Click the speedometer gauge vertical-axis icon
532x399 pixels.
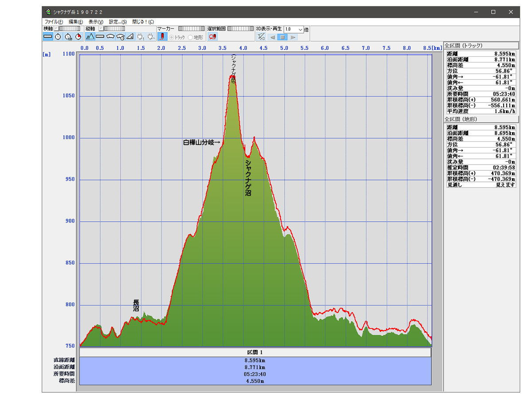click(x=110, y=37)
